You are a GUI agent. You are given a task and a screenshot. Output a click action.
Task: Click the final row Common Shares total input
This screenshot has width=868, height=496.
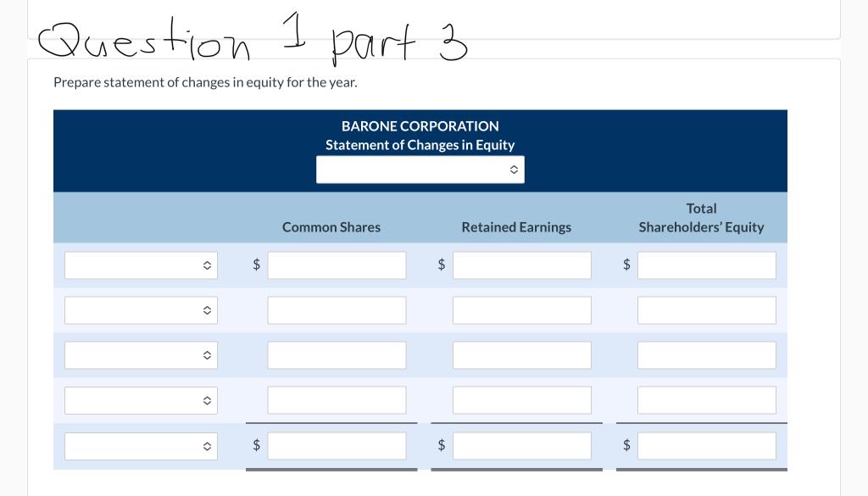point(337,446)
